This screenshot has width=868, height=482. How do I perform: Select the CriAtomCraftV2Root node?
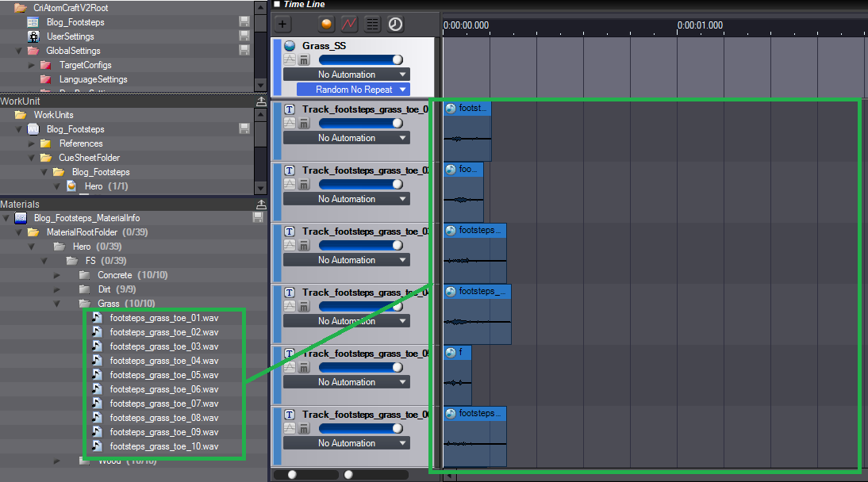pos(71,8)
